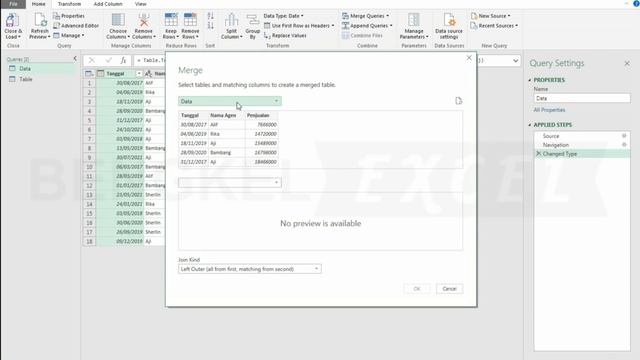Viewport: 640px width, 360px height.
Task: Switch to the View tab
Action: click(140, 4)
